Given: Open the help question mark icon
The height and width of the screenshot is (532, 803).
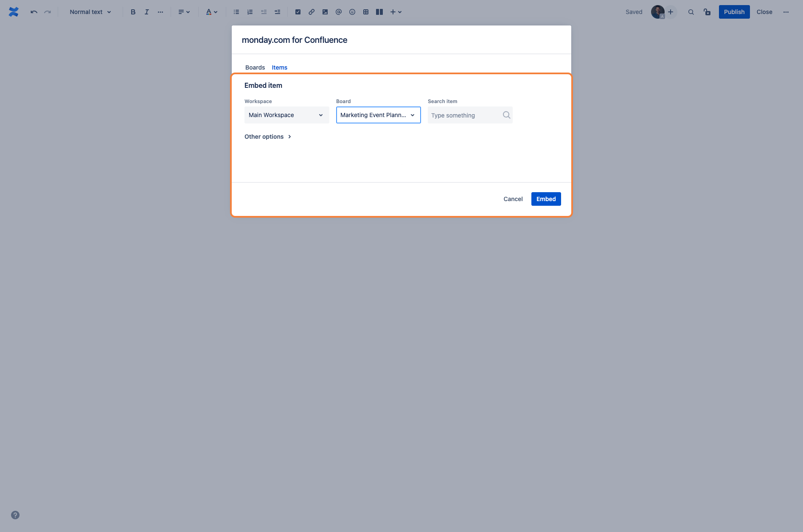Looking at the screenshot, I should (15, 515).
